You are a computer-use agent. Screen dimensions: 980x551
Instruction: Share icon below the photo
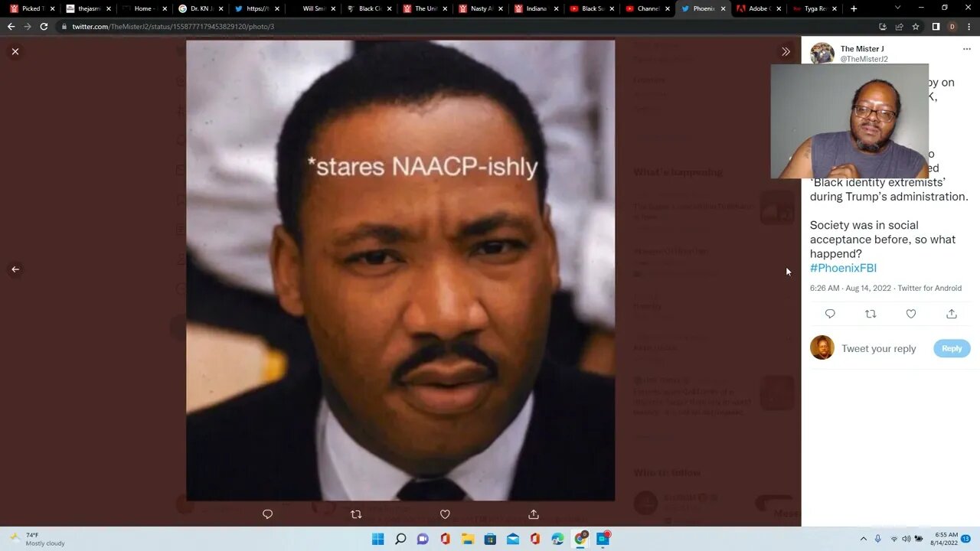click(534, 514)
